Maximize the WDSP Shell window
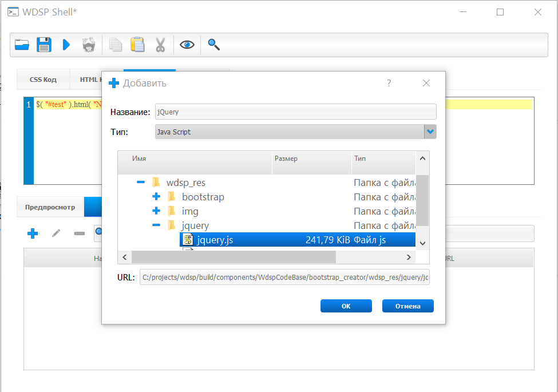Screen dimensions: 558x392 500,12
